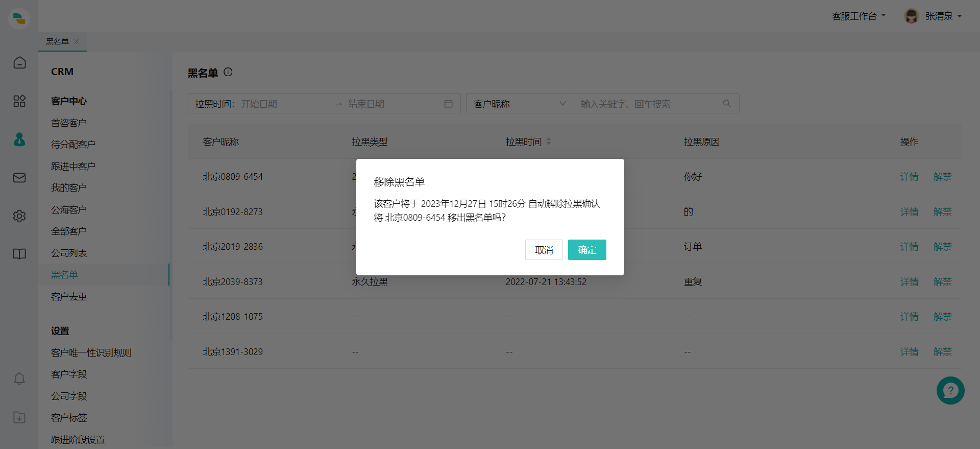Screen dimensions: 980x449
Task: Open 详情 for 北京1391-3029
Action: [909, 351]
